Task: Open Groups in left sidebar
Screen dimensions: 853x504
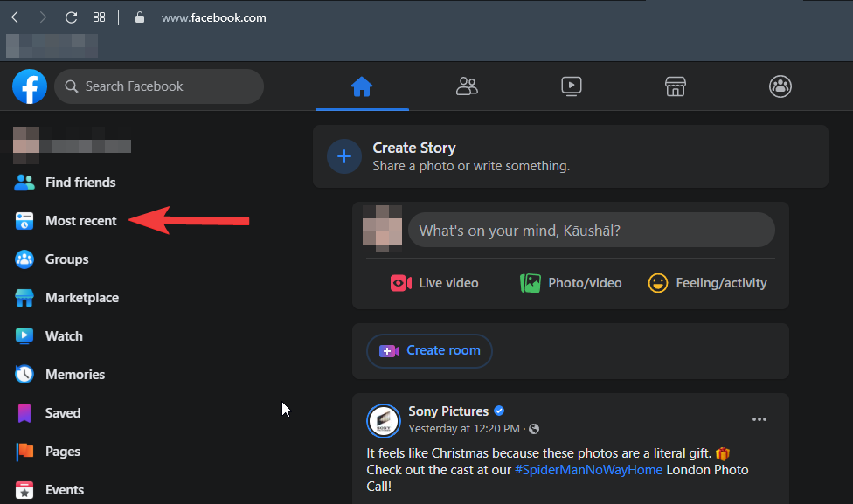Action: (66, 259)
